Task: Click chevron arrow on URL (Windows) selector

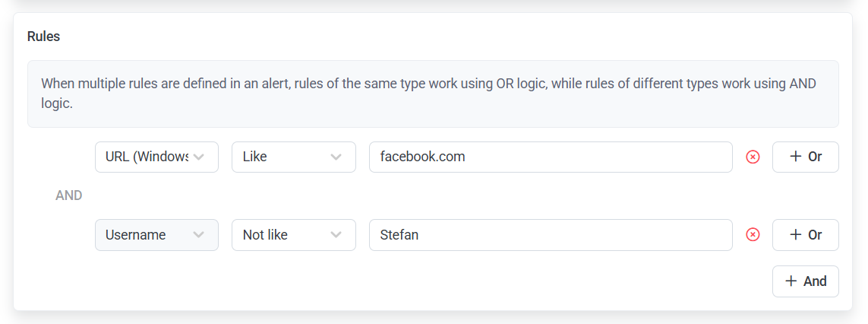Action: point(199,157)
